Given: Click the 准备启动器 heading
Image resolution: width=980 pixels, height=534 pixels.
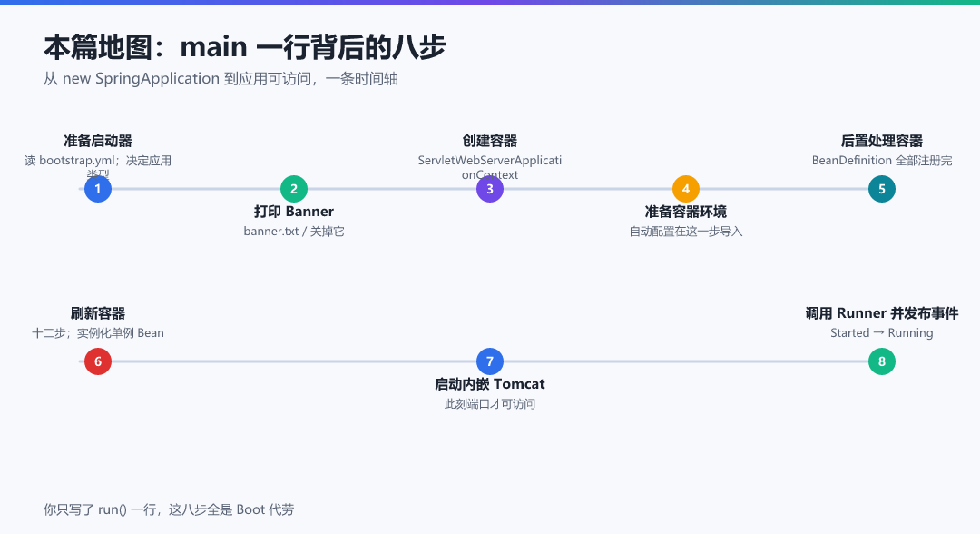Looking at the screenshot, I should click(x=98, y=141).
